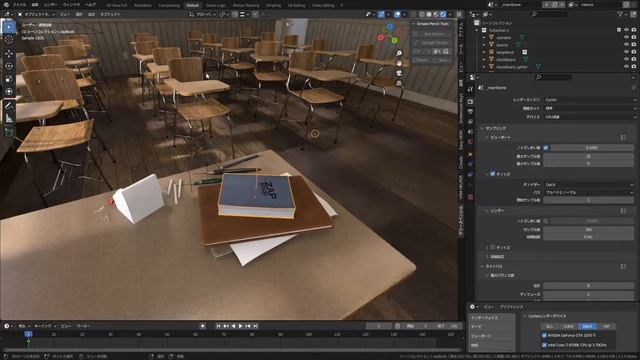Image resolution: width=640 pixels, height=360 pixels.
Task: Enable render noise threshold checkbox
Action: (546, 221)
